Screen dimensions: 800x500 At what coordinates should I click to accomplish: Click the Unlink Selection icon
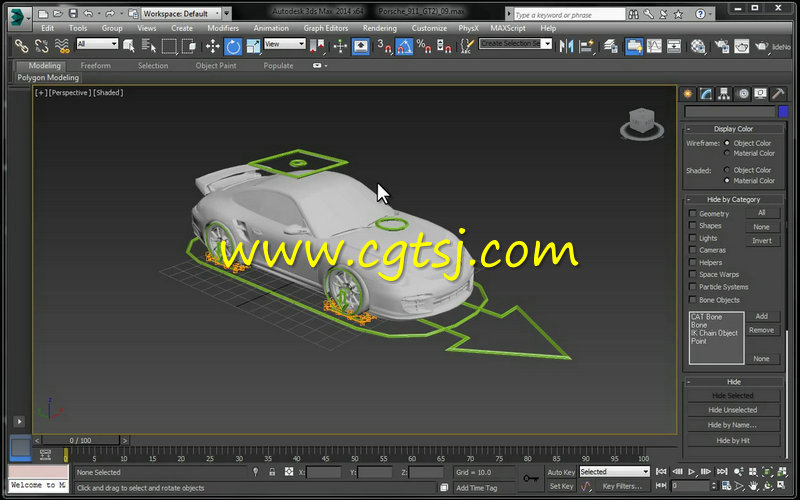click(x=41, y=46)
